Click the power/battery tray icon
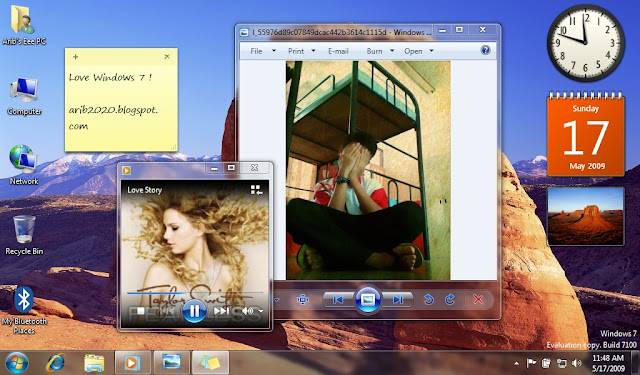The image size is (640, 375). 546,363
